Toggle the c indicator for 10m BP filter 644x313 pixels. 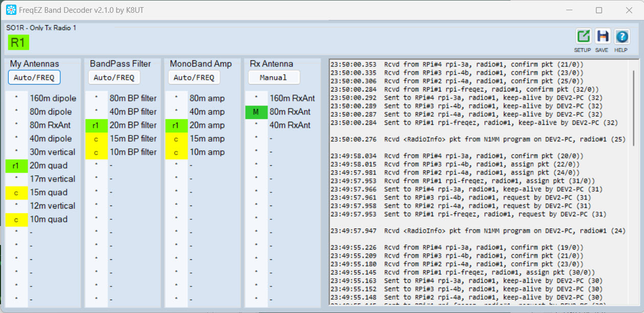pos(96,152)
